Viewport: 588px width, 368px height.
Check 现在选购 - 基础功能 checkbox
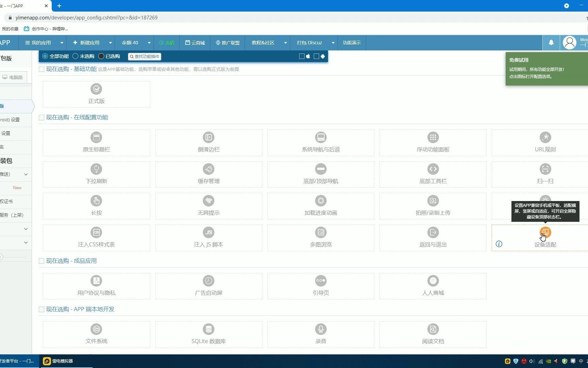[x=42, y=69]
